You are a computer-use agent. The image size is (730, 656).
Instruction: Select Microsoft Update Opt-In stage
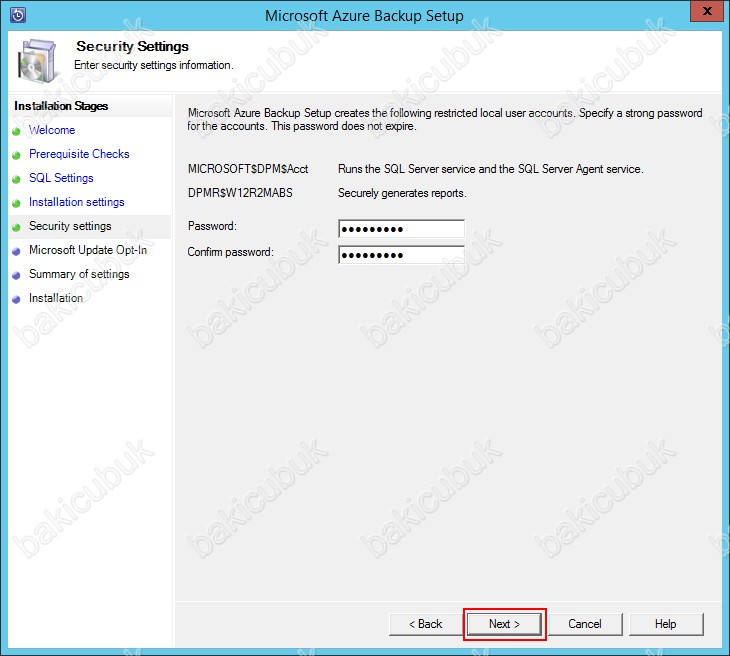pyautogui.click(x=88, y=250)
